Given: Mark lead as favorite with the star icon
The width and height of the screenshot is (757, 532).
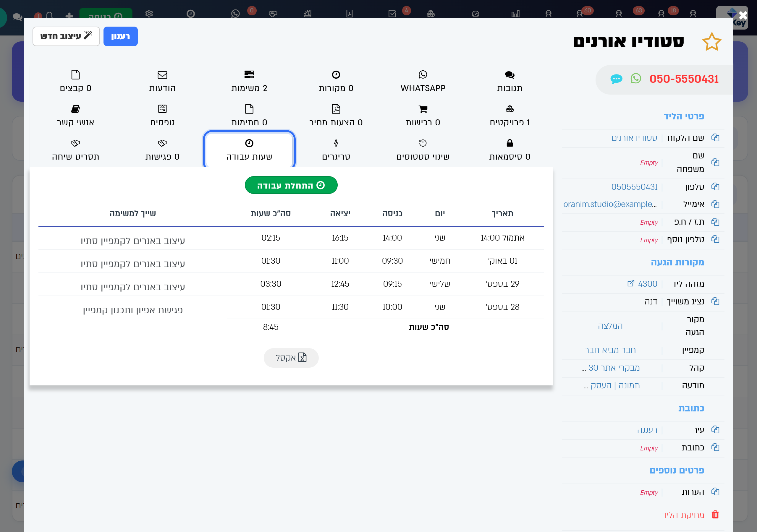Looking at the screenshot, I should [711, 42].
